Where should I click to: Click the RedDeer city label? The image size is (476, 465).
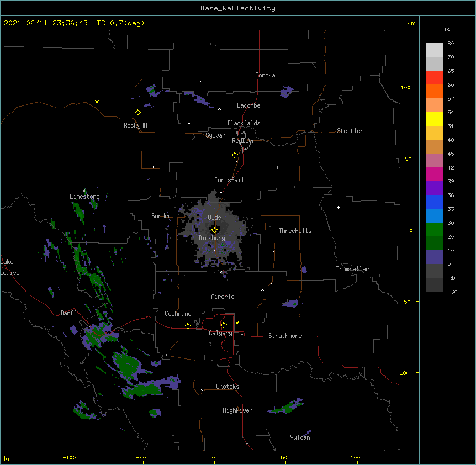(x=243, y=141)
